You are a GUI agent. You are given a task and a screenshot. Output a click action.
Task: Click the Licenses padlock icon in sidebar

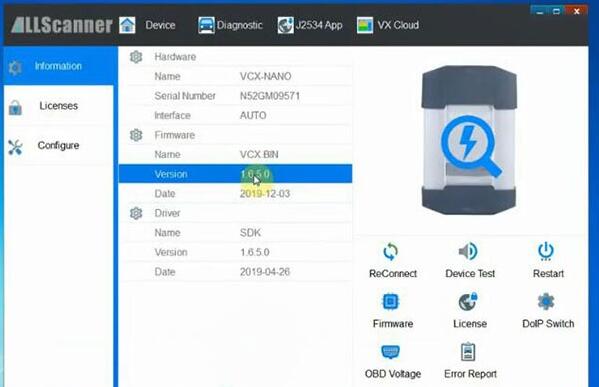(15, 107)
